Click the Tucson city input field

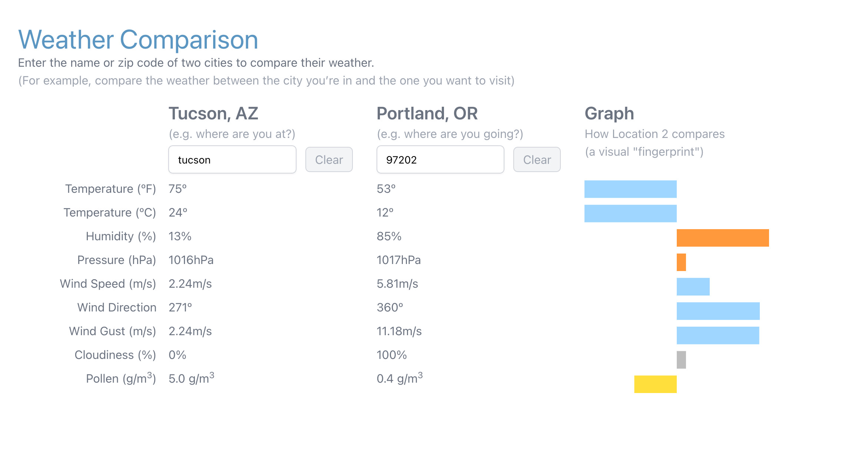(x=232, y=160)
